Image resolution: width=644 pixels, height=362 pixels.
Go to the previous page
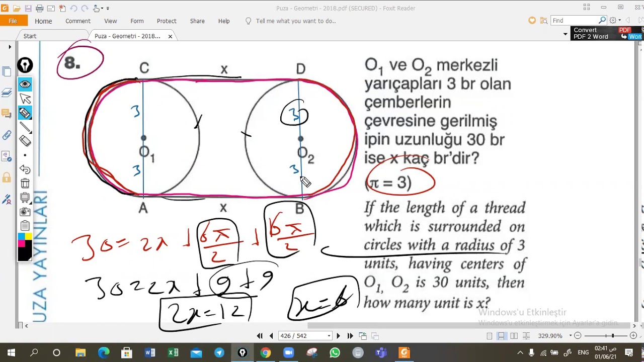coord(271,336)
